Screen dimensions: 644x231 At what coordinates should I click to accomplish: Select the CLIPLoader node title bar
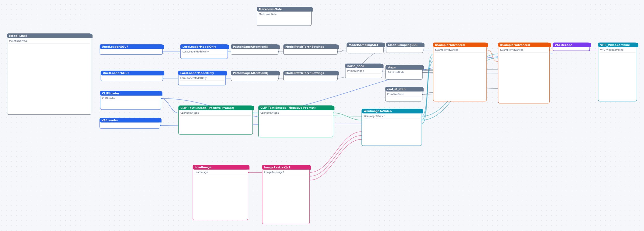coord(131,93)
